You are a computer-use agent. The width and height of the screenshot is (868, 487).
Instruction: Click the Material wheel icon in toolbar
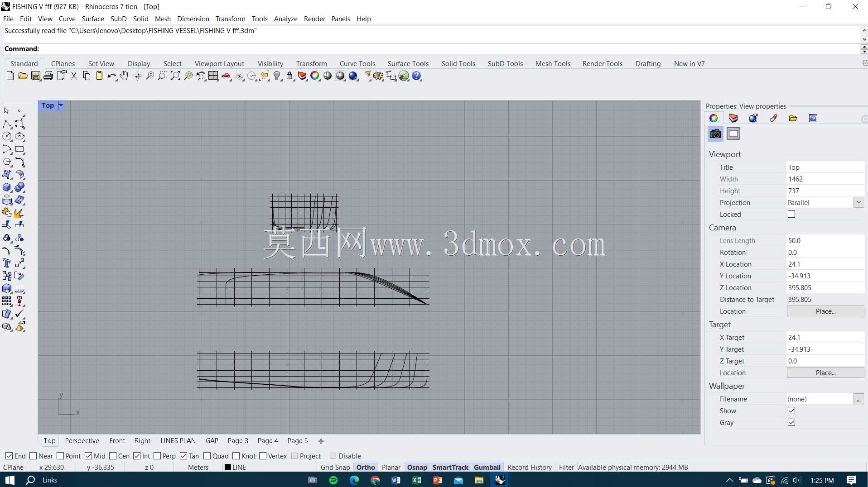[x=315, y=76]
